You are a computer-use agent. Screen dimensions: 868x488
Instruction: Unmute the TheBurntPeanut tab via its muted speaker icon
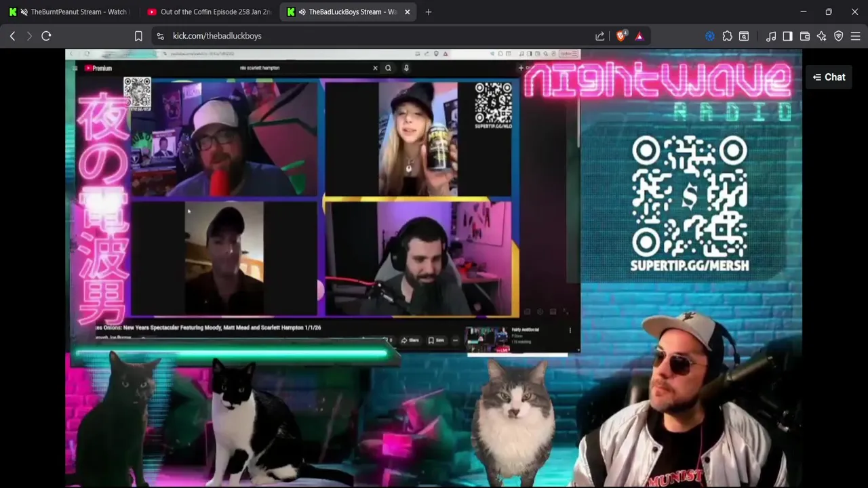(24, 12)
